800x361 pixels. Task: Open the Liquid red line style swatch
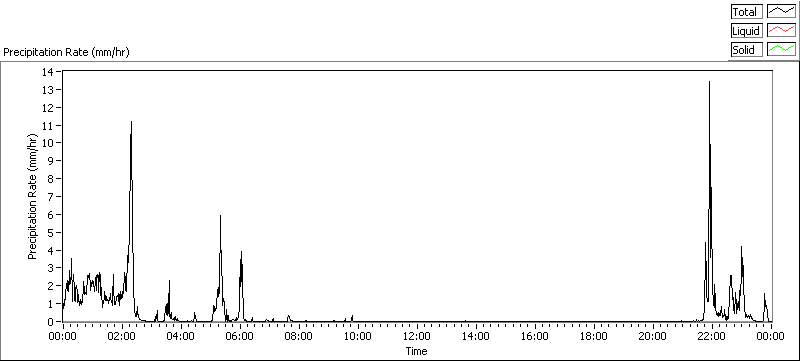coord(781,31)
